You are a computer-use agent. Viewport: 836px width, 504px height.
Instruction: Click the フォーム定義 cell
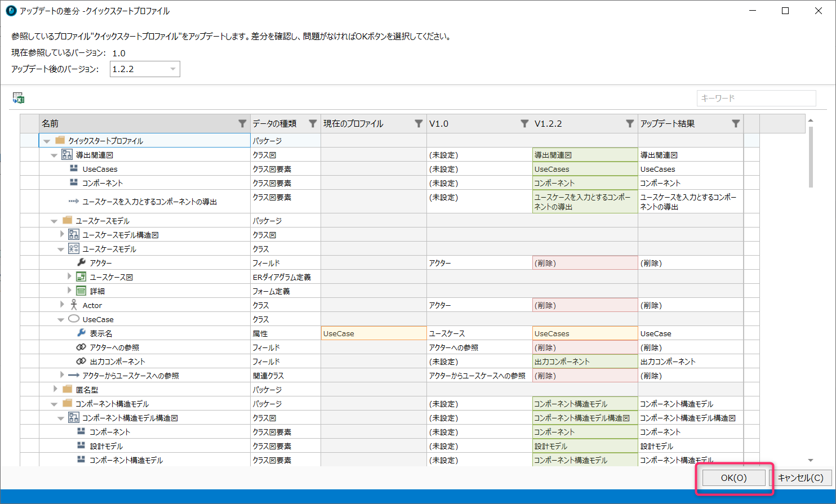(286, 291)
